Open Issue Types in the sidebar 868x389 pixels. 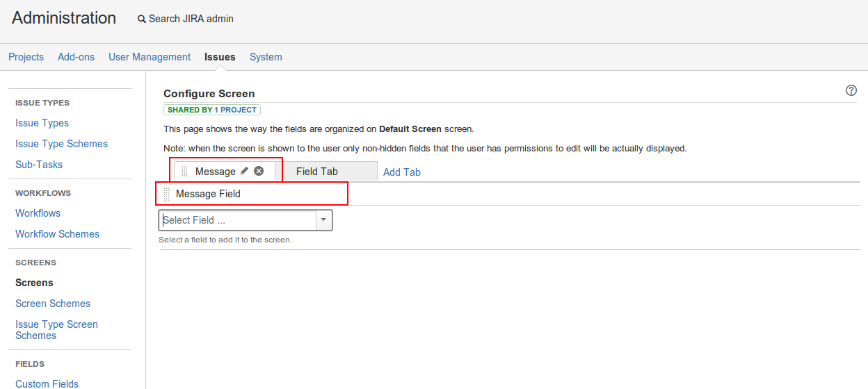pos(42,123)
